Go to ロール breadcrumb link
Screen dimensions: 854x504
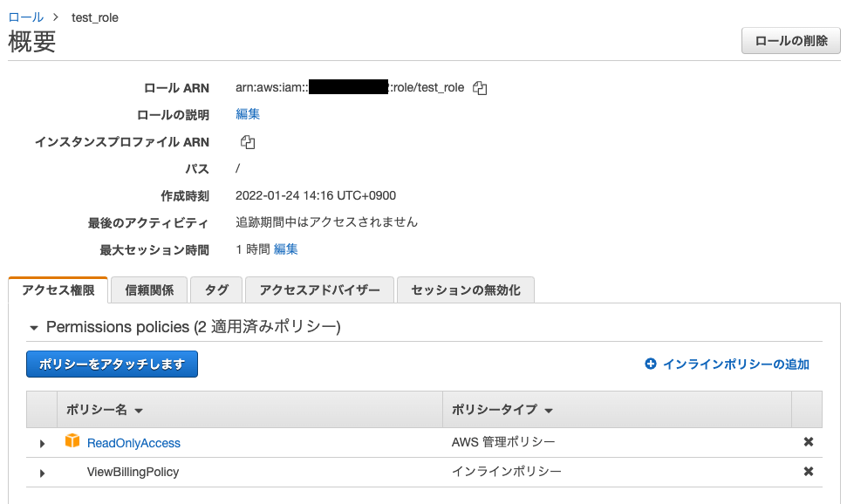click(25, 17)
